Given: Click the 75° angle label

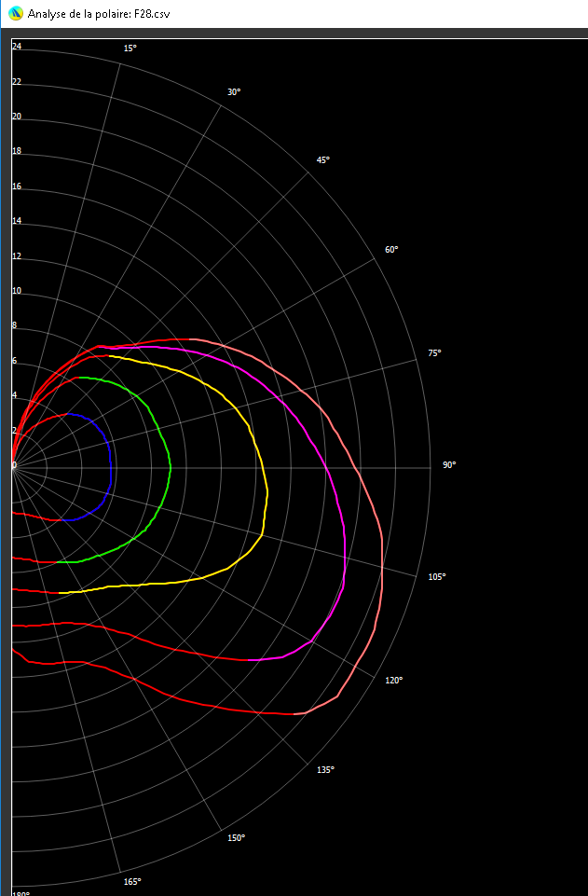Looking at the screenshot, I should tap(434, 353).
